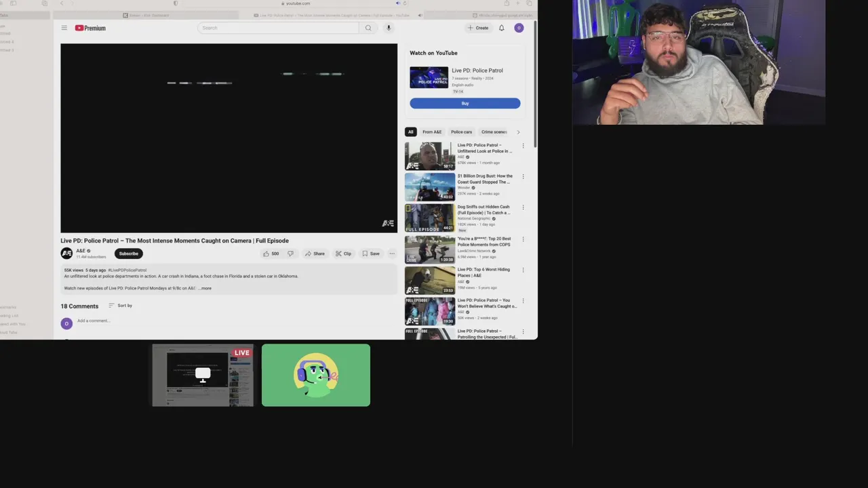Screen dimensions: 868x488
Task: Open Dog Sniffs out Hidden Cash thumbnail
Action: pyautogui.click(x=430, y=218)
